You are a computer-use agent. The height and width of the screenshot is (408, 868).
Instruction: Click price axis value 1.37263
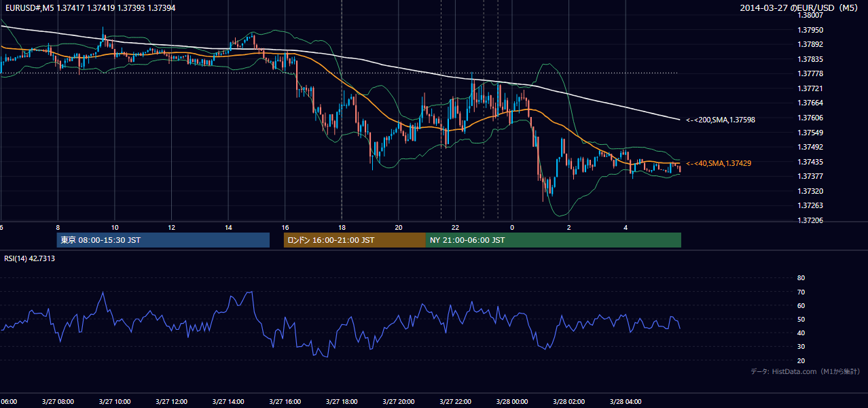click(x=810, y=205)
